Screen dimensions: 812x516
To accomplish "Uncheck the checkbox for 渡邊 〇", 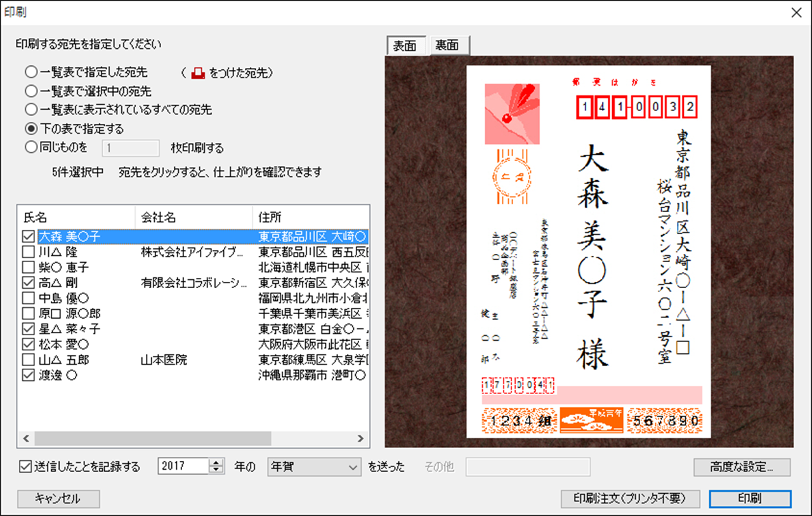I will pyautogui.click(x=29, y=375).
